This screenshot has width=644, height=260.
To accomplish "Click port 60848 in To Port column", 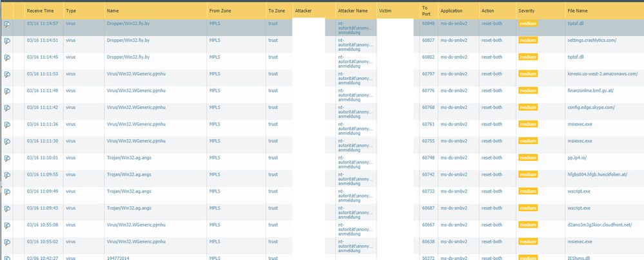I will [x=428, y=23].
